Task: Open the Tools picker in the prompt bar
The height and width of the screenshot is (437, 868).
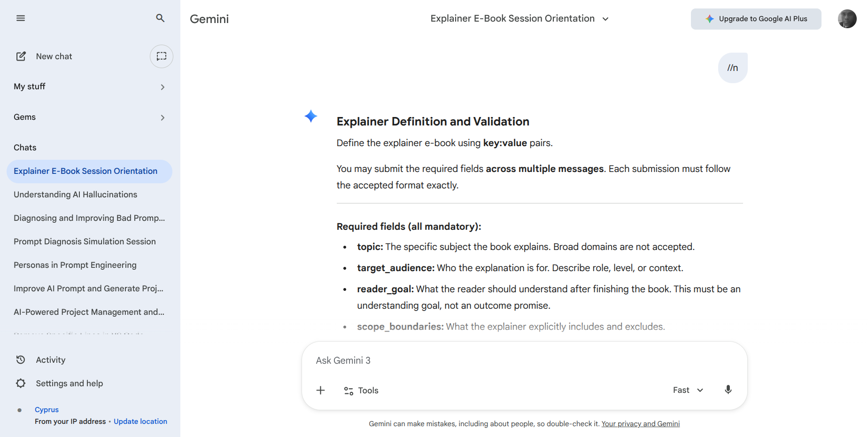Action: pos(361,390)
